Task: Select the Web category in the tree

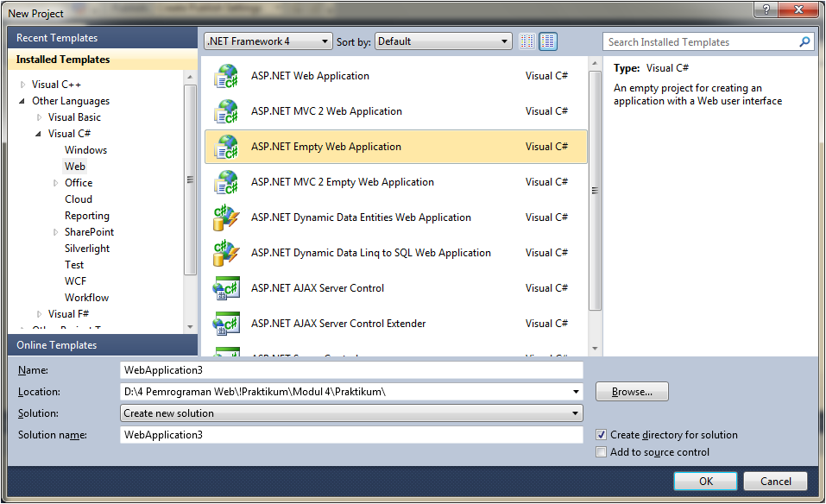Action: coord(75,167)
